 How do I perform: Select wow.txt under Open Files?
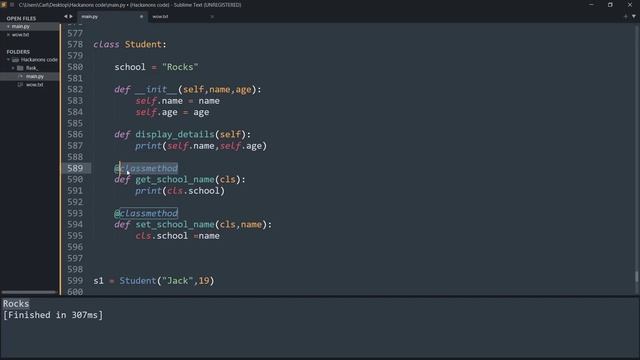point(20,35)
